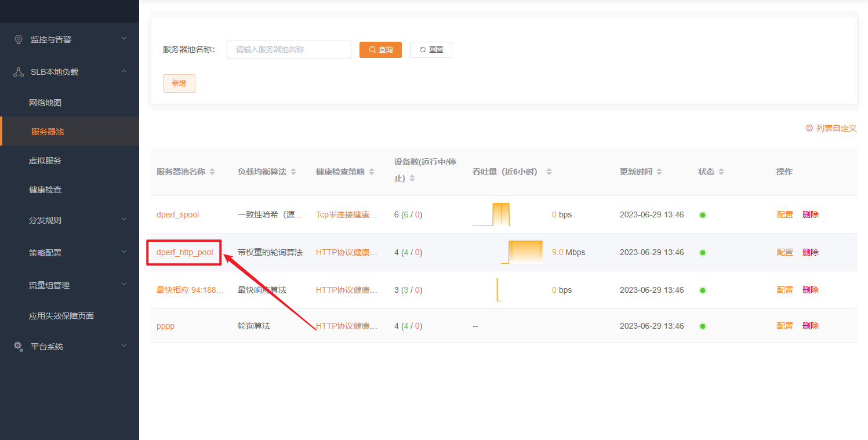Click the 3 (3 / 0) device count
The height and width of the screenshot is (440, 868).
408,290
